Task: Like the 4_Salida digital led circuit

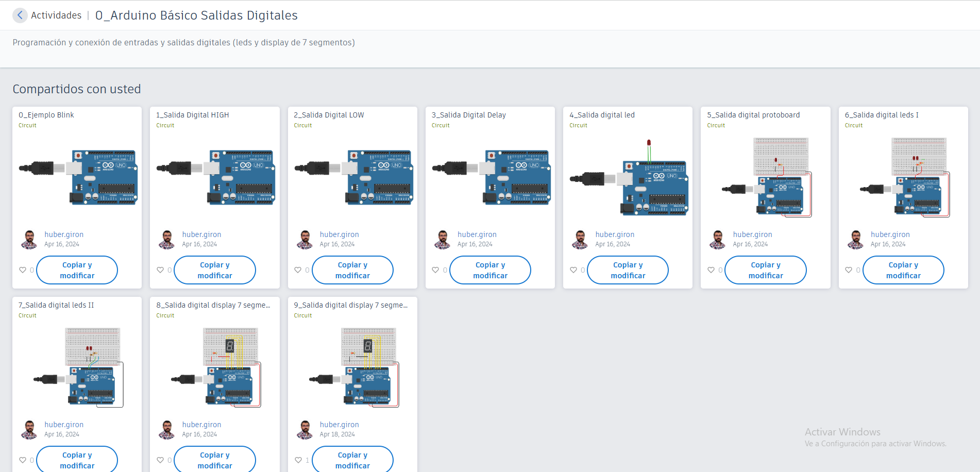Action: (573, 270)
